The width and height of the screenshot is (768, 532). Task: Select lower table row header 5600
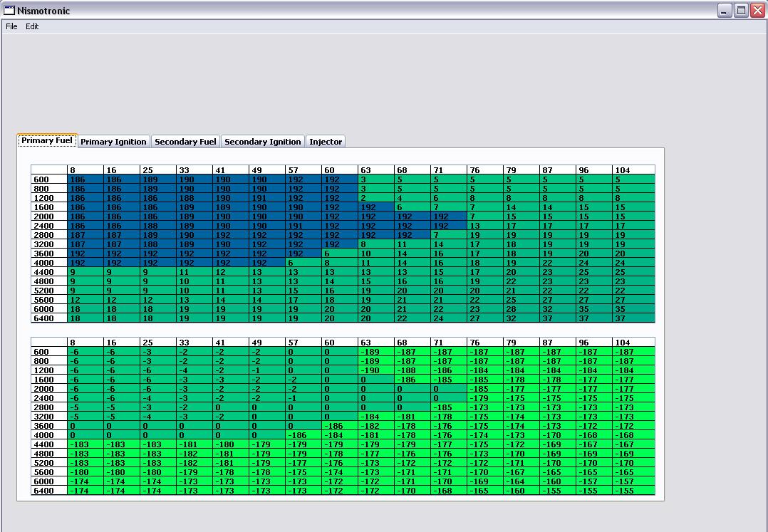pyautogui.click(x=49, y=472)
